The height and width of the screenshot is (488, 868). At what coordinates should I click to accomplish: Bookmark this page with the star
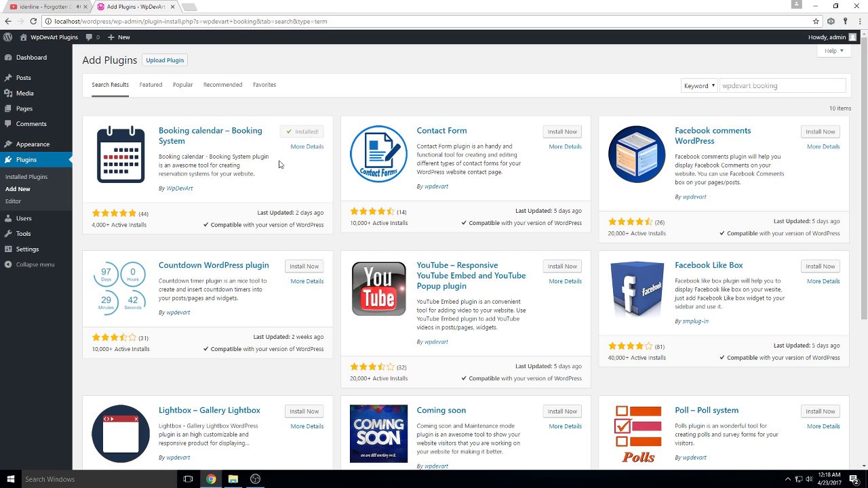click(816, 21)
